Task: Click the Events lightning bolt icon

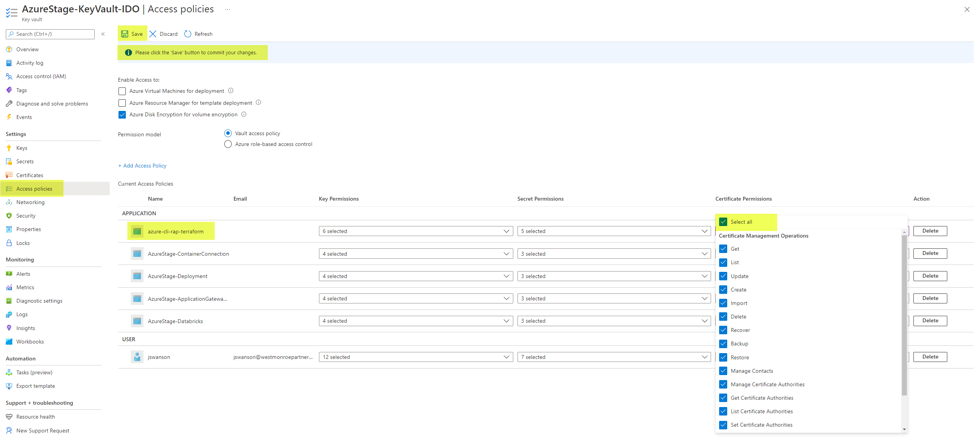Action: [9, 117]
